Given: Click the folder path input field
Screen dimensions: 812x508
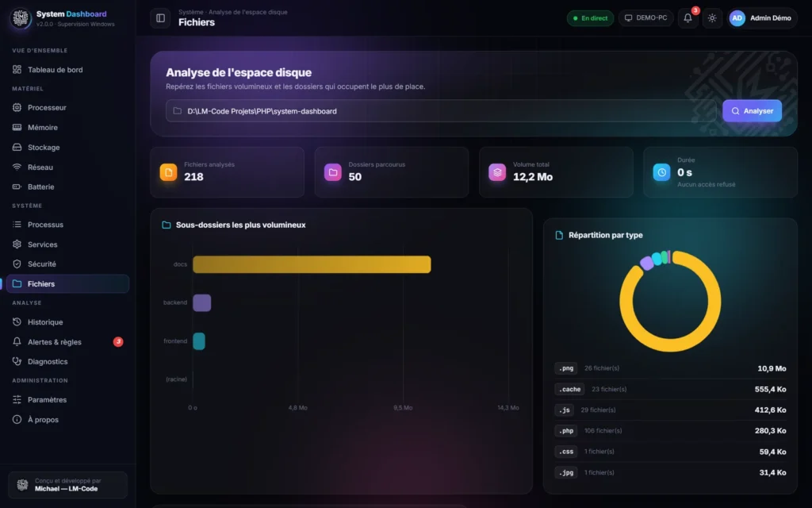Looking at the screenshot, I should click(x=441, y=111).
